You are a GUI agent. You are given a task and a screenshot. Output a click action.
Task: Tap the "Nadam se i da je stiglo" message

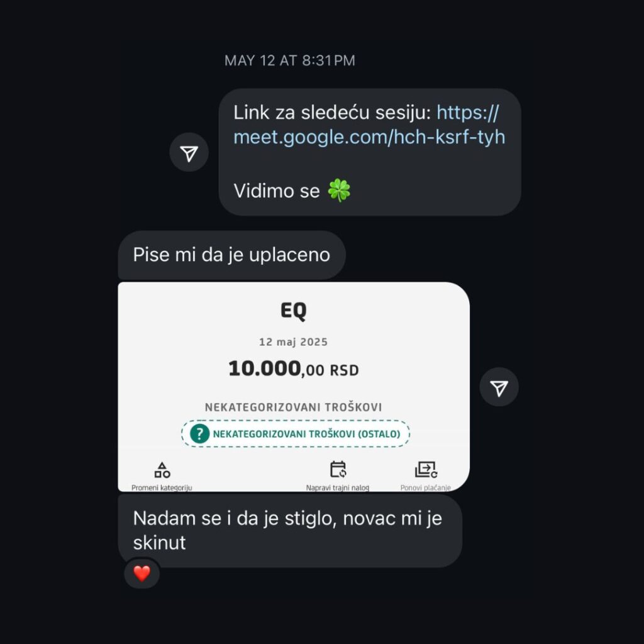287,530
